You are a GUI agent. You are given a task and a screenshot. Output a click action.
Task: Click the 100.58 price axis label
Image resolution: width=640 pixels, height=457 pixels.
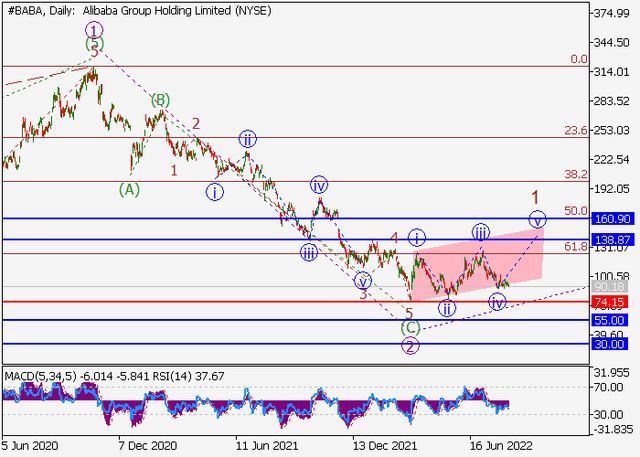(x=611, y=276)
